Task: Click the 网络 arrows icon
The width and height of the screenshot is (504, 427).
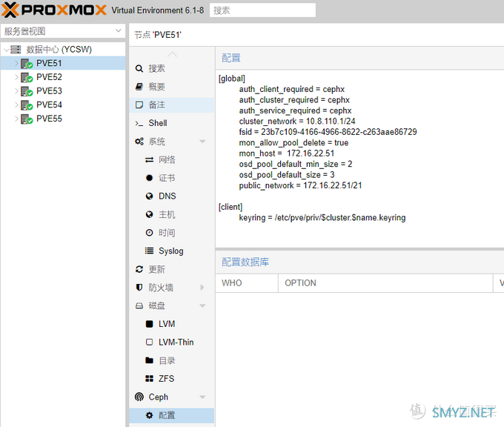Action: pyautogui.click(x=150, y=160)
